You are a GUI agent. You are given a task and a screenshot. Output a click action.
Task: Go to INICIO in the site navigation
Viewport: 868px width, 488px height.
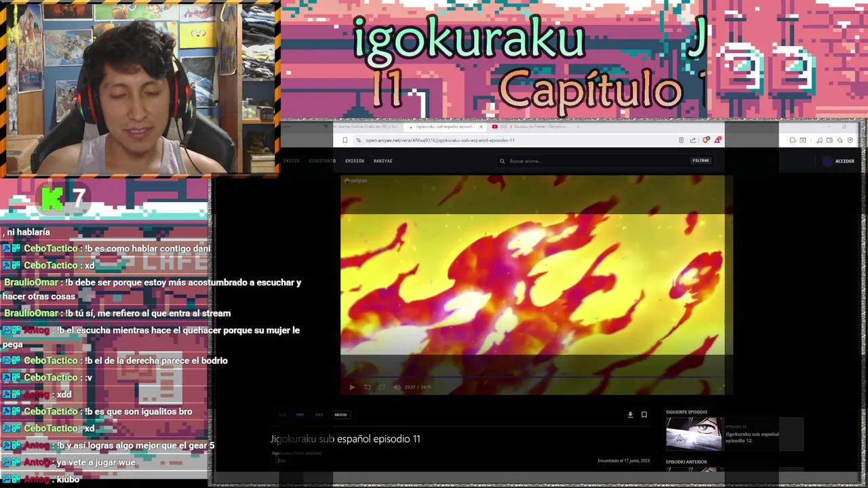coord(292,161)
